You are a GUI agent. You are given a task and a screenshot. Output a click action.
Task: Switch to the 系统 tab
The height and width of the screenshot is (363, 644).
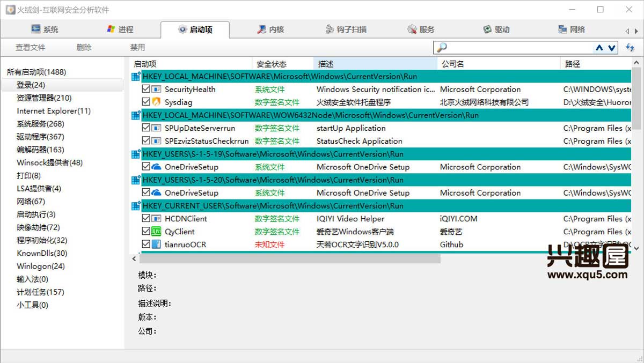45,29
